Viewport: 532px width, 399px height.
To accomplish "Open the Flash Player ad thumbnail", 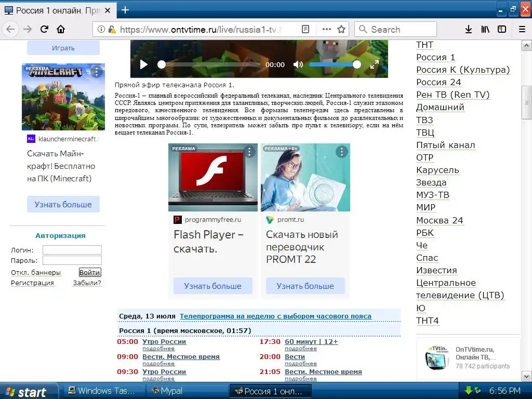I will click(x=212, y=178).
